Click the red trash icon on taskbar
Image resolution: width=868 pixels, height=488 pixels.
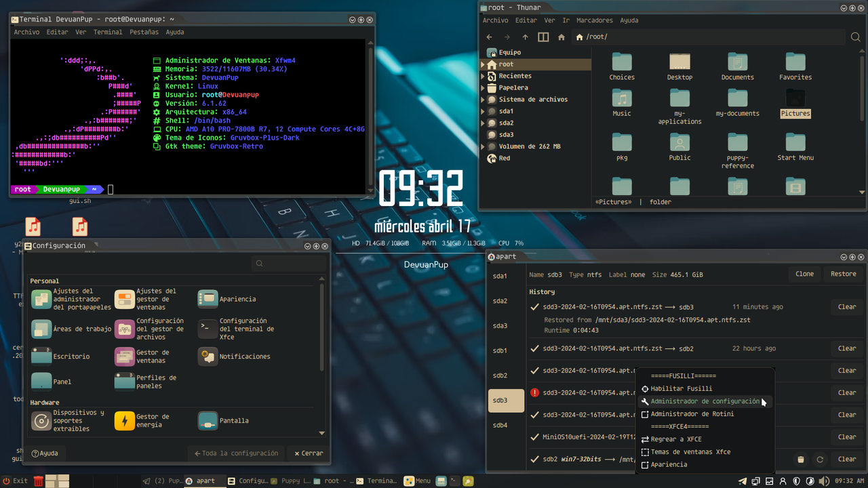pyautogui.click(x=39, y=481)
